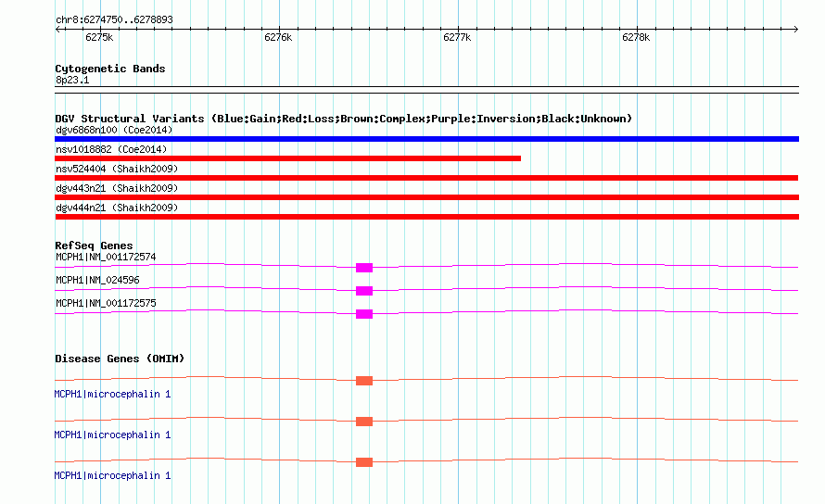Open the nsv524404 (Shaikh2009) label

point(117,169)
